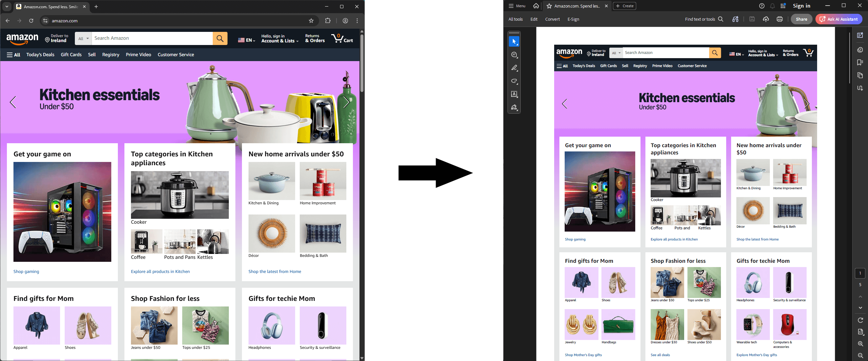This screenshot has width=868, height=361.
Task: Open the Fill and Sign pen tool in Acrobat
Action: (x=514, y=107)
